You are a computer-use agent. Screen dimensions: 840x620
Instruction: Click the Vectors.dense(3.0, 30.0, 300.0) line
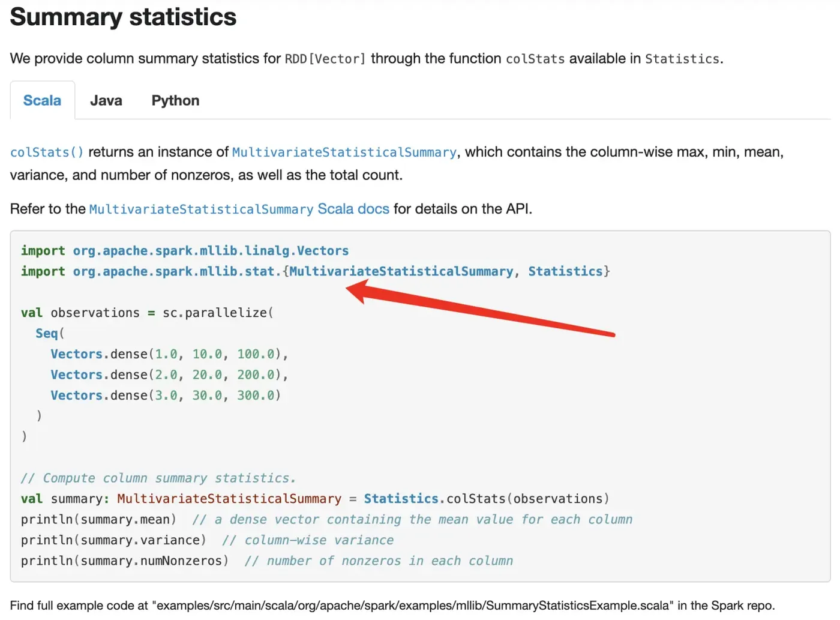(x=166, y=396)
